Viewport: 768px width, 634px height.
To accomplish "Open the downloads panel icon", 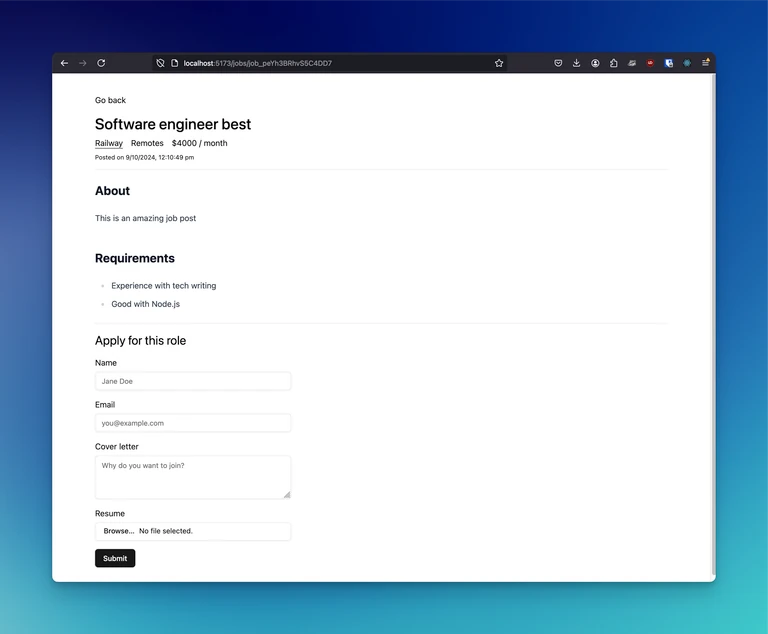I will tap(576, 63).
